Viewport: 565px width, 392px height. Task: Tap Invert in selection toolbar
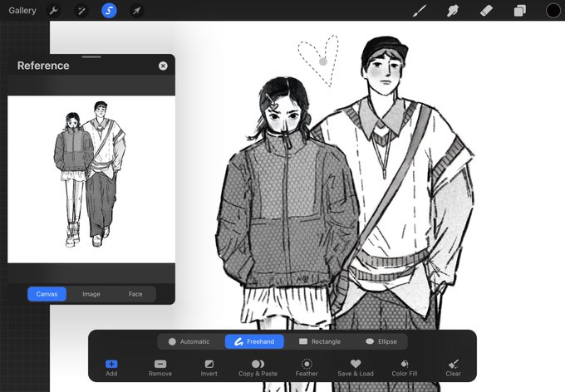[209, 368]
